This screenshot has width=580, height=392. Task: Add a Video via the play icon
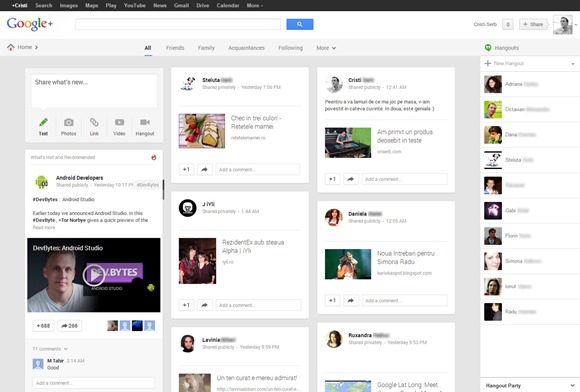pyautogui.click(x=119, y=122)
